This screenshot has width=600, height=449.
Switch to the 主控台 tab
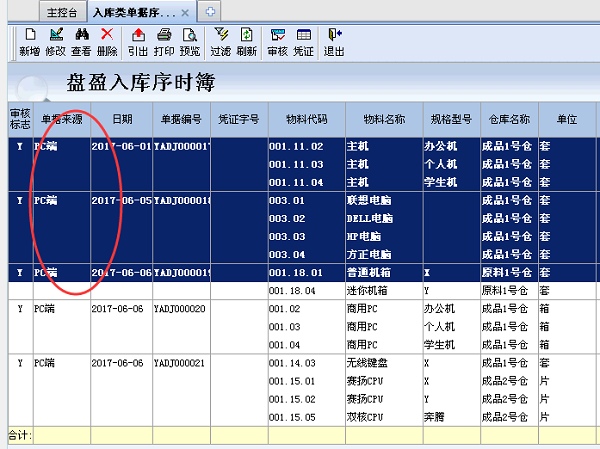(x=61, y=12)
